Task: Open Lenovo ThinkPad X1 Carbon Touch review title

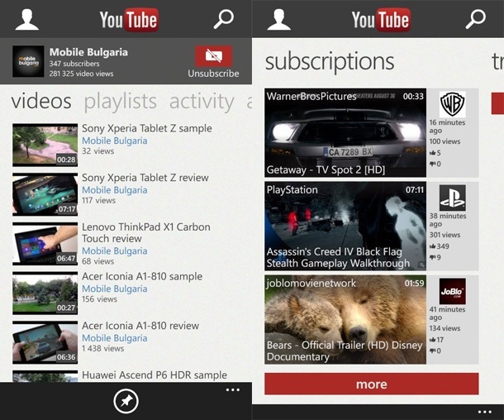Action: 146,233
